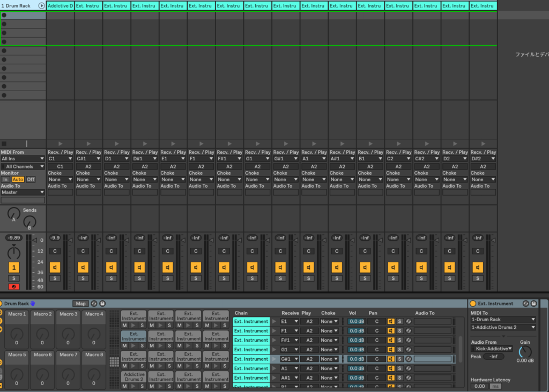Viewport: 549px width, 392px height.
Task: Toggle the Drum Rack track activator 1
Action: 14,267
